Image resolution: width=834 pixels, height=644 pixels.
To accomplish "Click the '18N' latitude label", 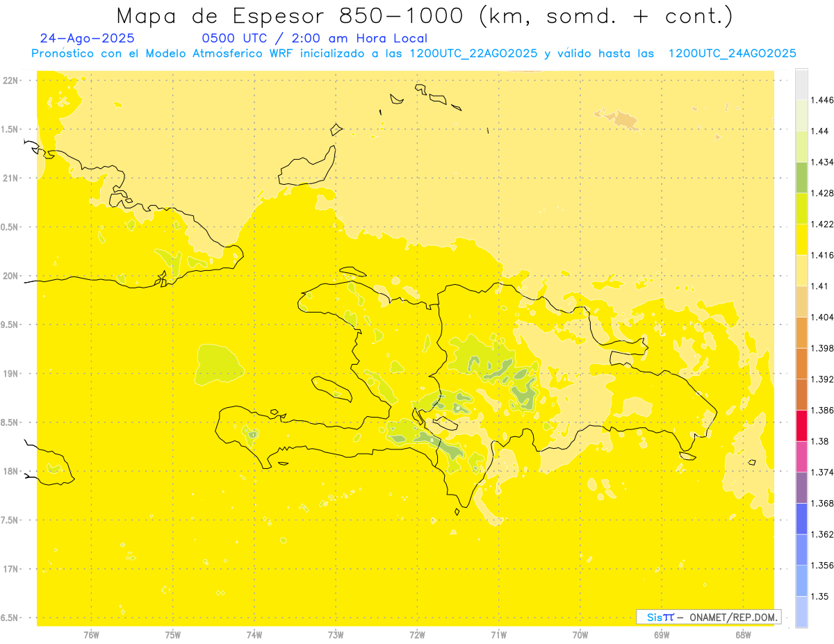I will coord(11,472).
